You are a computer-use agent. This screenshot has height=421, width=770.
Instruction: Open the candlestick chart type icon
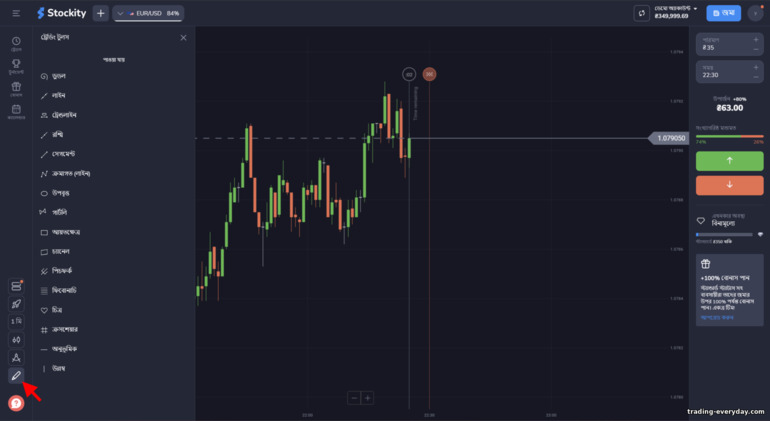coord(16,339)
